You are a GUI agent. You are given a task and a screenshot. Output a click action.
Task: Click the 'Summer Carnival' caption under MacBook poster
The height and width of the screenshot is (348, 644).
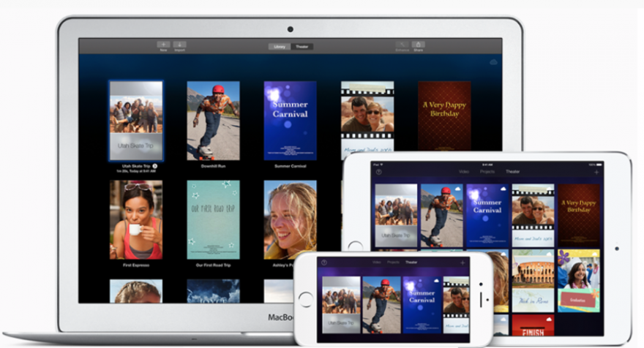pos(290,166)
